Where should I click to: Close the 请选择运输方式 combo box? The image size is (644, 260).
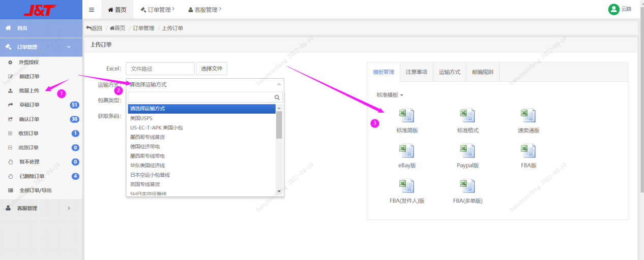click(205, 85)
